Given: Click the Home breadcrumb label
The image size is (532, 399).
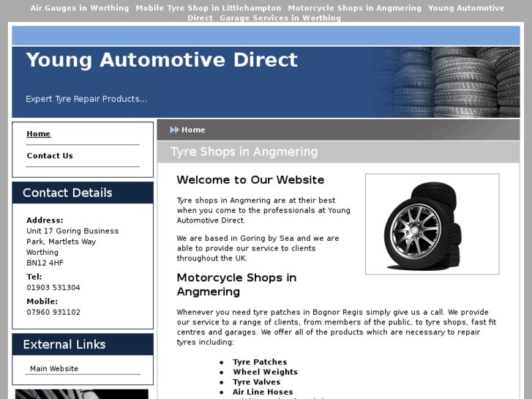Looking at the screenshot, I should (x=193, y=130).
